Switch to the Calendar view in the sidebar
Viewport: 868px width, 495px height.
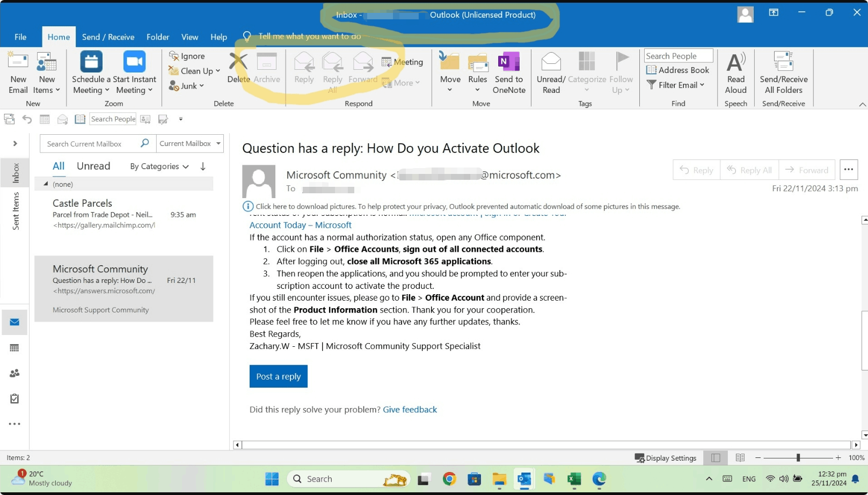(x=14, y=347)
